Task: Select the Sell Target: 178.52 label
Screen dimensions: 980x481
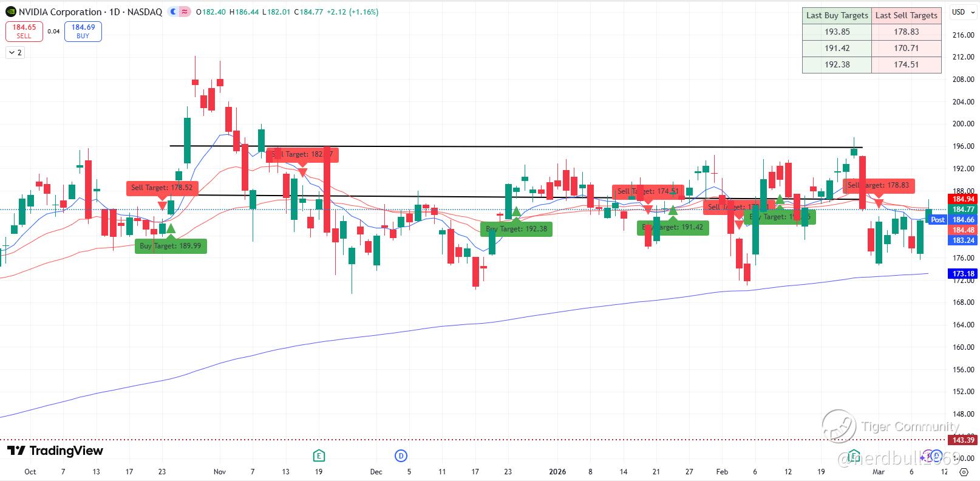Action: click(x=162, y=188)
